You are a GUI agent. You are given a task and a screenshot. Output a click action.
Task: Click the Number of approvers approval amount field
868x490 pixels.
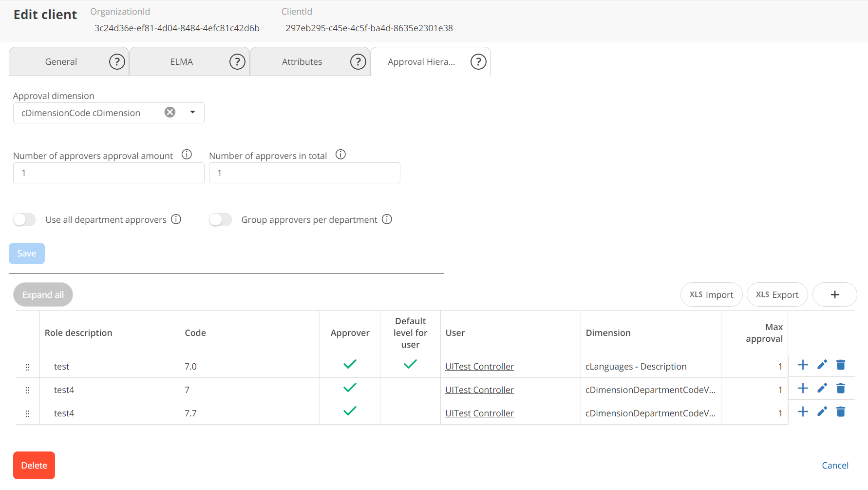click(109, 173)
